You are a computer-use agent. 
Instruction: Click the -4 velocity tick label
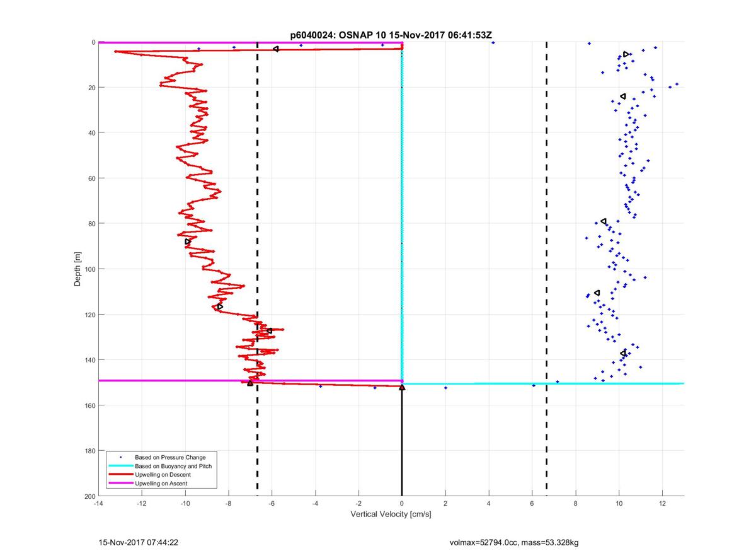point(316,504)
